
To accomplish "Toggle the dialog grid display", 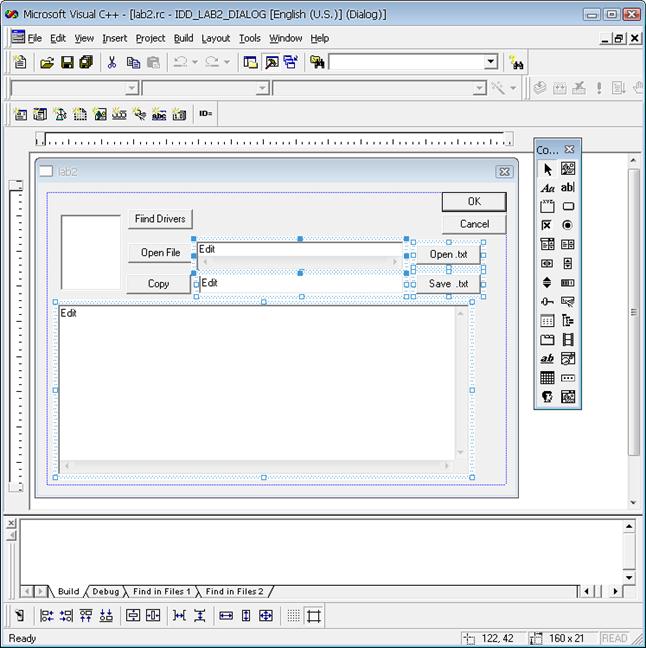I will point(293,616).
